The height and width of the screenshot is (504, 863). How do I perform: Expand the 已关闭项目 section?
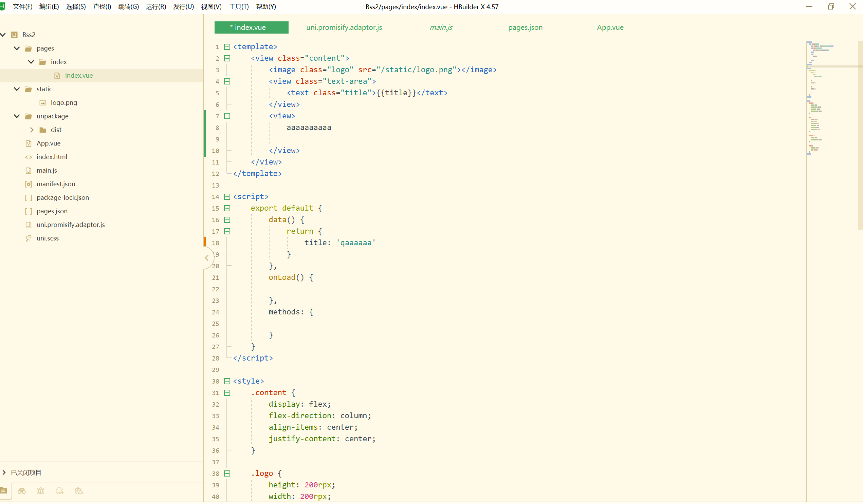click(4, 472)
